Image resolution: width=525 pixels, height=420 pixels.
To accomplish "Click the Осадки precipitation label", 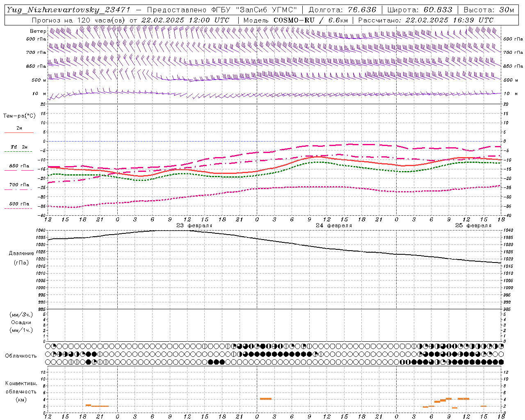I will coord(21,323).
